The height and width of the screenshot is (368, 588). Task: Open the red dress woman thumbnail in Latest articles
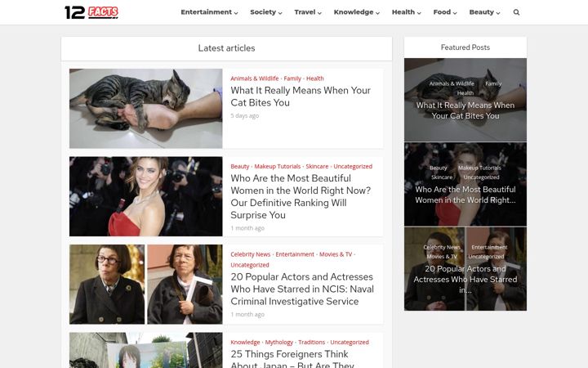[x=146, y=196]
